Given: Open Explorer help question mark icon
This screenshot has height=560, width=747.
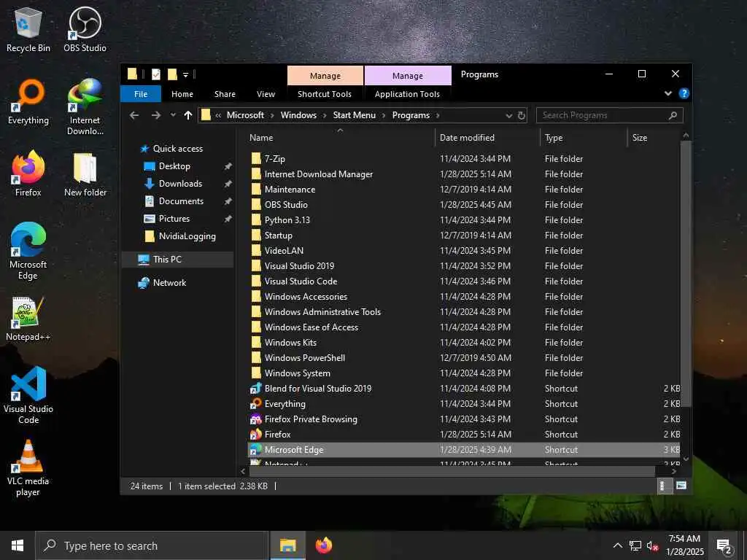Looking at the screenshot, I should 684,93.
